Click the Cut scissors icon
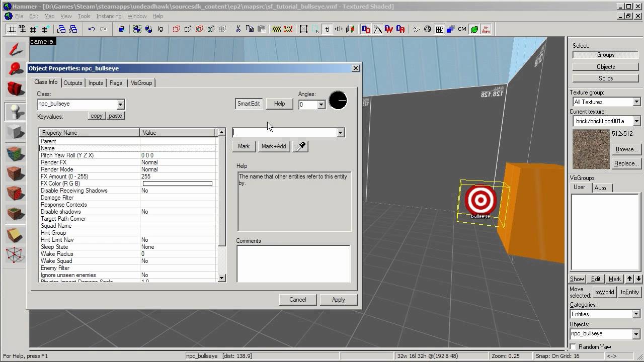The height and width of the screenshot is (362, 644). (238, 29)
